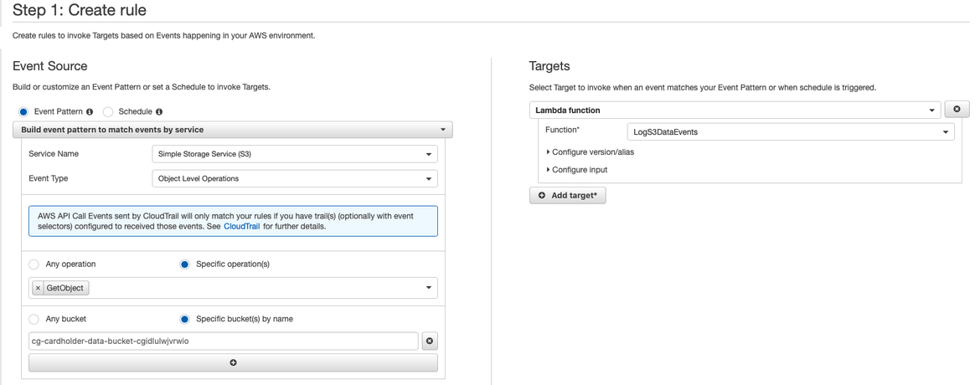The image size is (980, 385).
Task: Expand Configure version/alias section
Action: click(592, 152)
